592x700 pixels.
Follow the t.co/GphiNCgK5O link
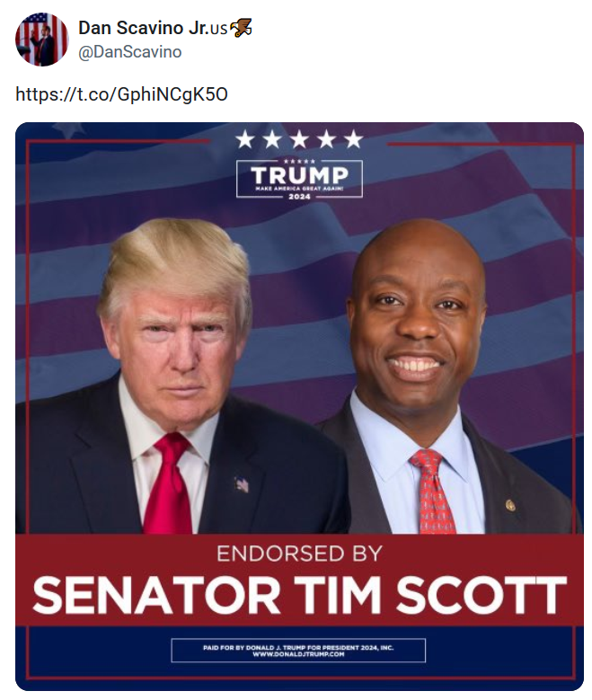pyautogui.click(x=121, y=94)
